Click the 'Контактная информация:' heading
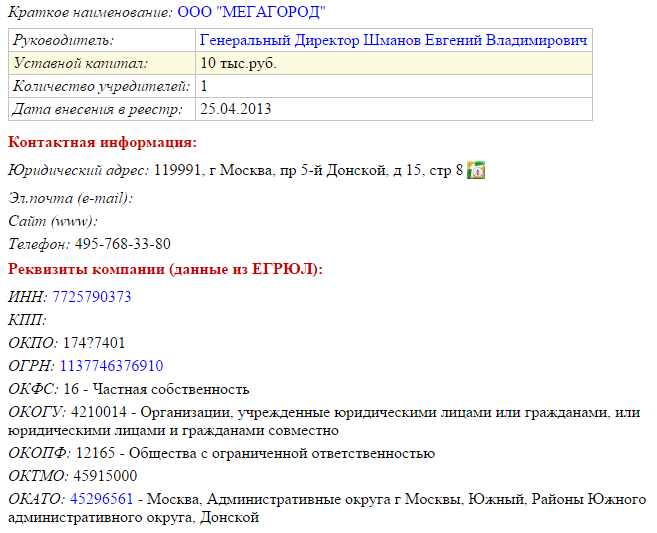Viewport: 657px width, 533px height. tap(102, 142)
